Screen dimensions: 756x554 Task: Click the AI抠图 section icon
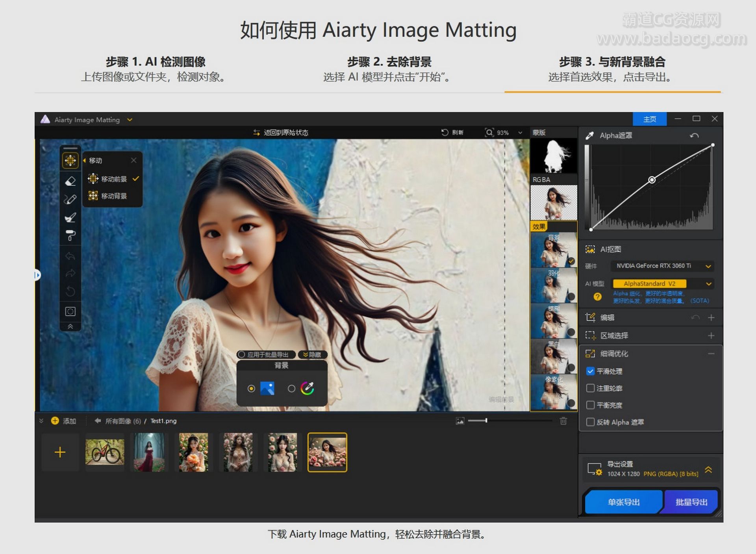pyautogui.click(x=590, y=249)
